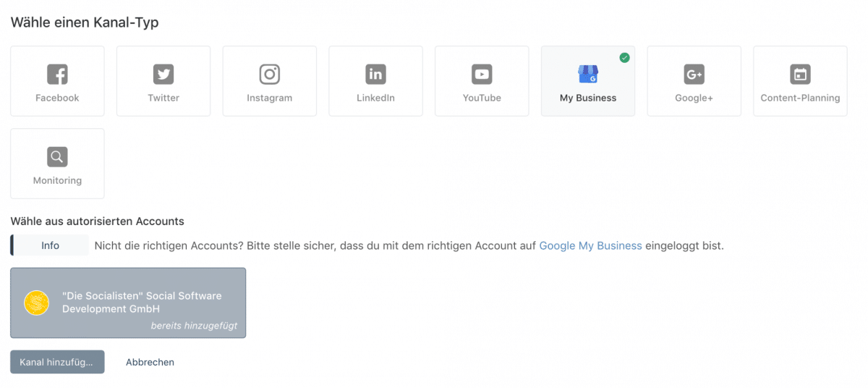This screenshot has width=868, height=388.
Task: Click Abbrechen to cancel
Action: tap(150, 362)
